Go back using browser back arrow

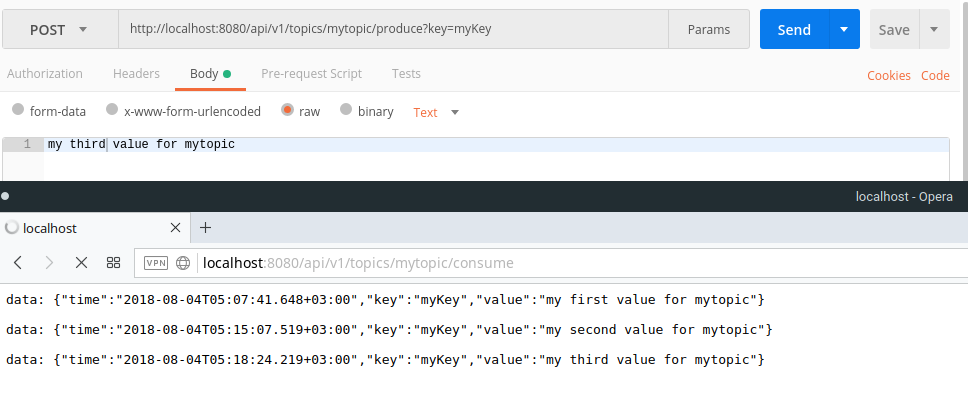pos(18,263)
